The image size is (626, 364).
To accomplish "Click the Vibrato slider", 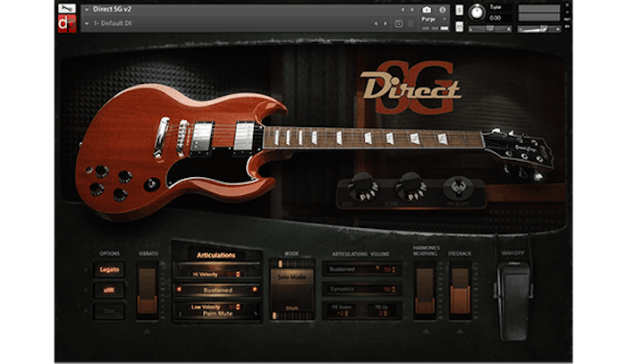I will [147, 291].
